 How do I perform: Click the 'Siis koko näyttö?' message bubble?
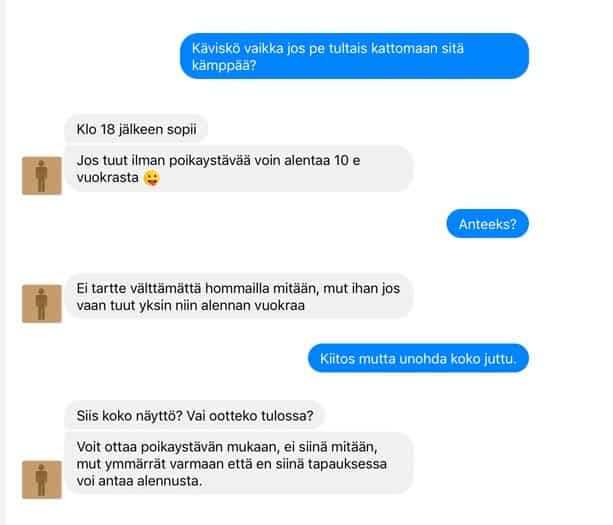tap(195, 416)
